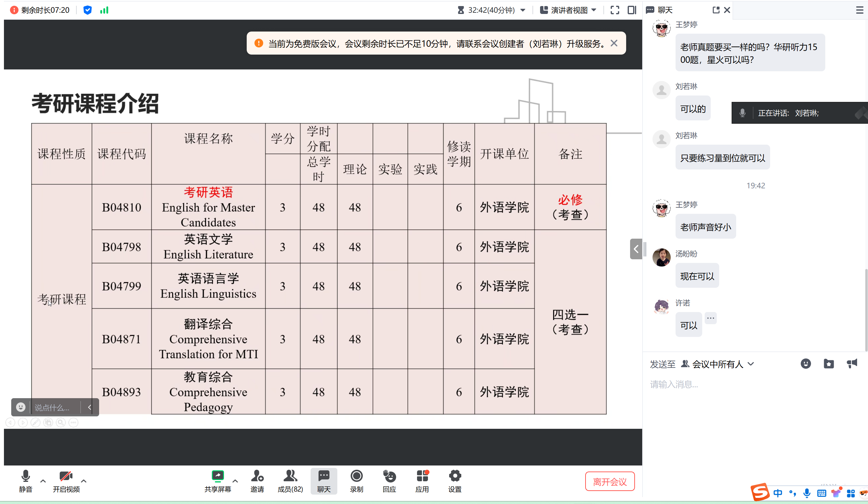Screen dimensions: 868x504
Task: Dismiss the free-version meeting warning banner
Action: pyautogui.click(x=614, y=43)
